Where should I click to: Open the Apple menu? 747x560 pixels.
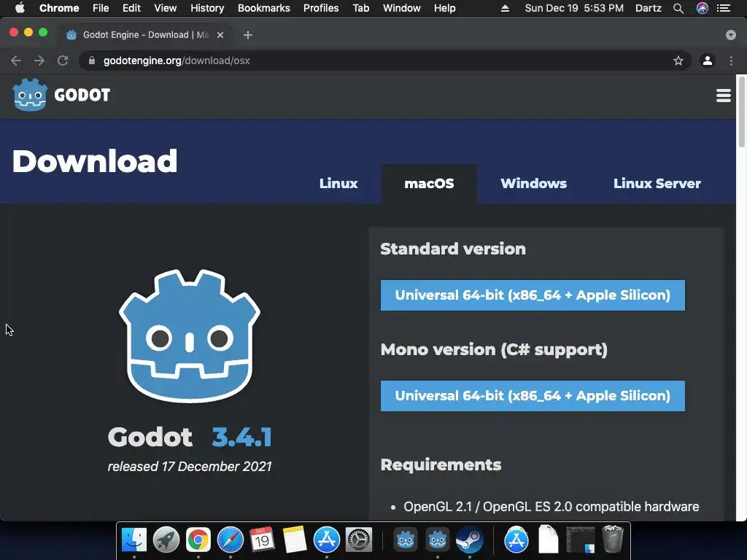point(20,8)
